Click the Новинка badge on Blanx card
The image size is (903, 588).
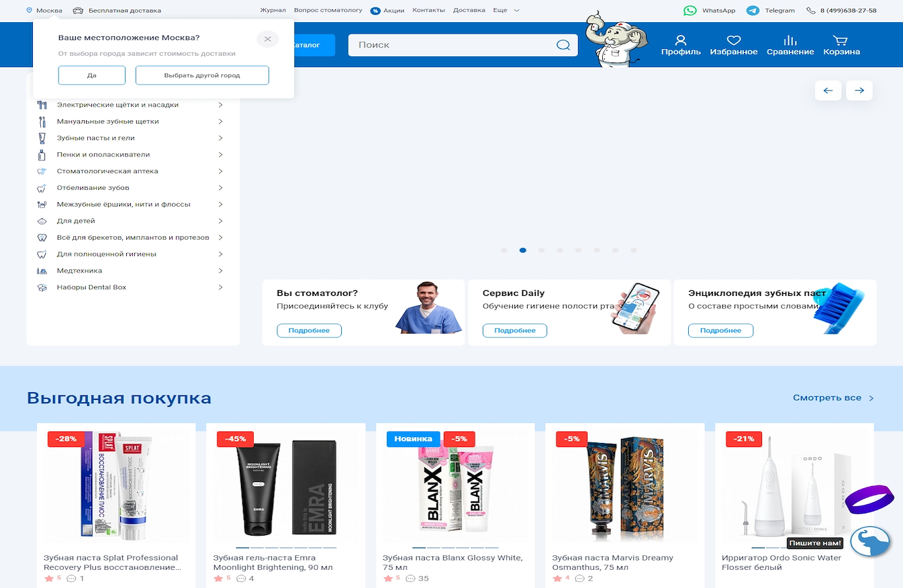pos(413,439)
